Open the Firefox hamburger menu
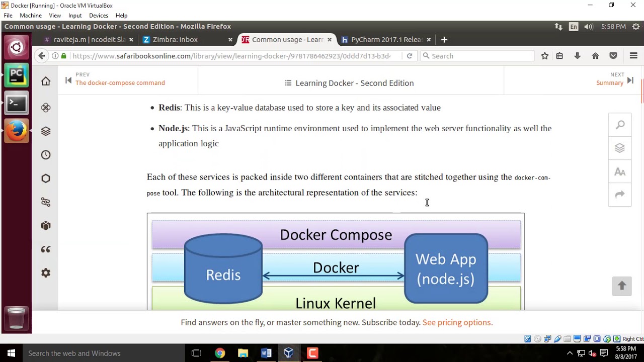The width and height of the screenshot is (644, 362). [x=633, y=56]
